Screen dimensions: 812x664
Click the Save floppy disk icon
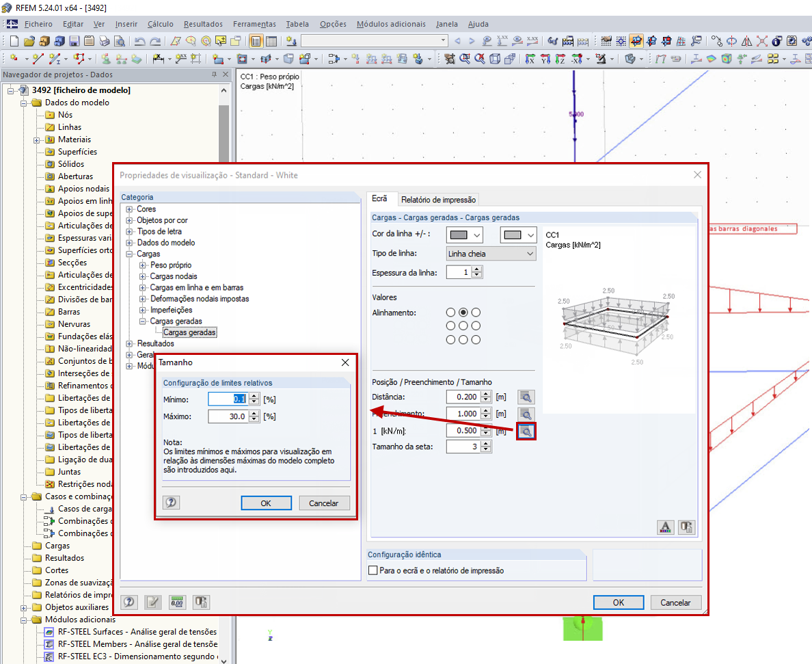pyautogui.click(x=74, y=41)
